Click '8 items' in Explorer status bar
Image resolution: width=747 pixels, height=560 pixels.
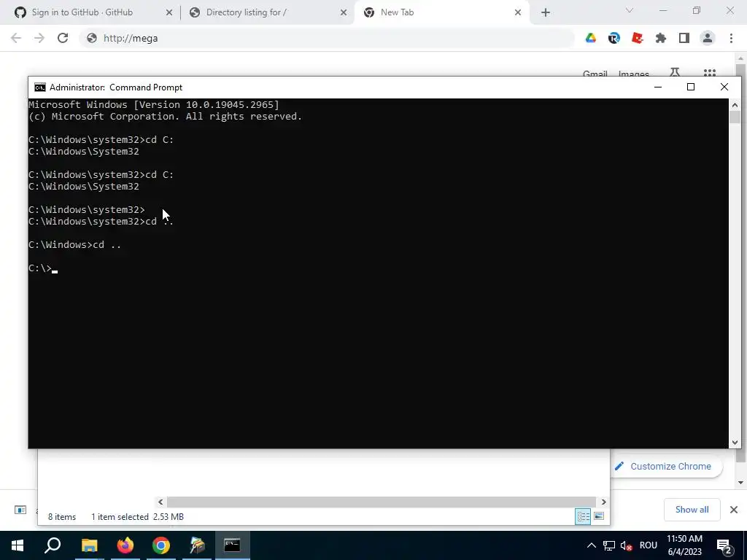62,517
